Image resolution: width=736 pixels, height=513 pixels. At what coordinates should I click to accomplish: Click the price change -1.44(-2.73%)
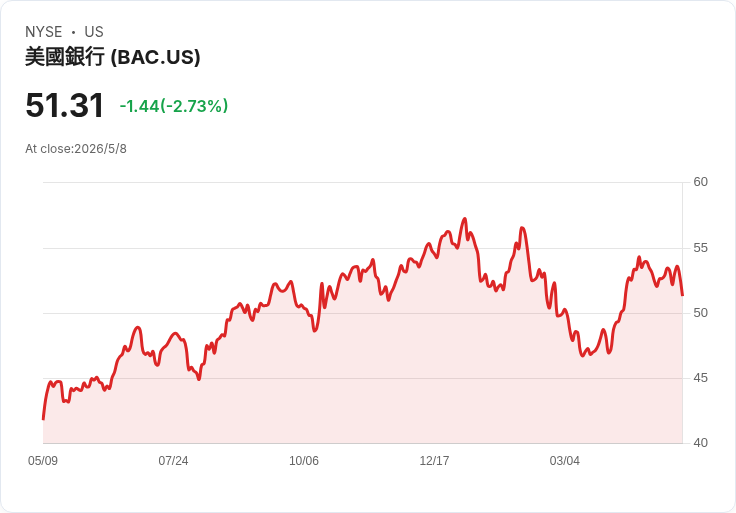[174, 106]
